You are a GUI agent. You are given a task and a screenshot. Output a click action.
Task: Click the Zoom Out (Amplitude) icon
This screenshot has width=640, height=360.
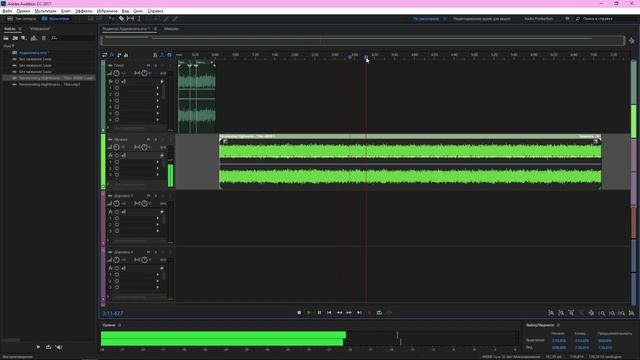[x=561, y=313]
